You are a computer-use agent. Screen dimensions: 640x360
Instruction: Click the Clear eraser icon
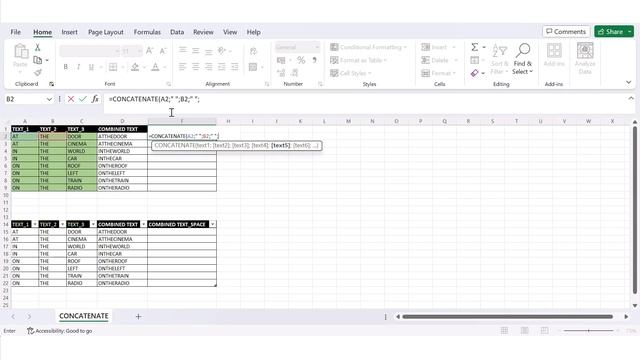click(474, 73)
